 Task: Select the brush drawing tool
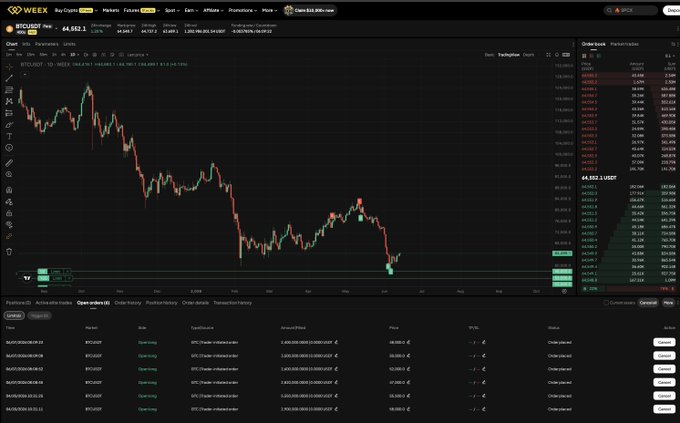tap(9, 125)
